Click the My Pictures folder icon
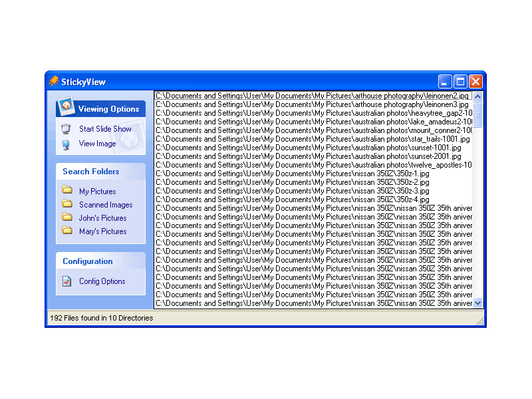Image resolution: width=532 pixels, height=399 pixels. pyautogui.click(x=67, y=190)
